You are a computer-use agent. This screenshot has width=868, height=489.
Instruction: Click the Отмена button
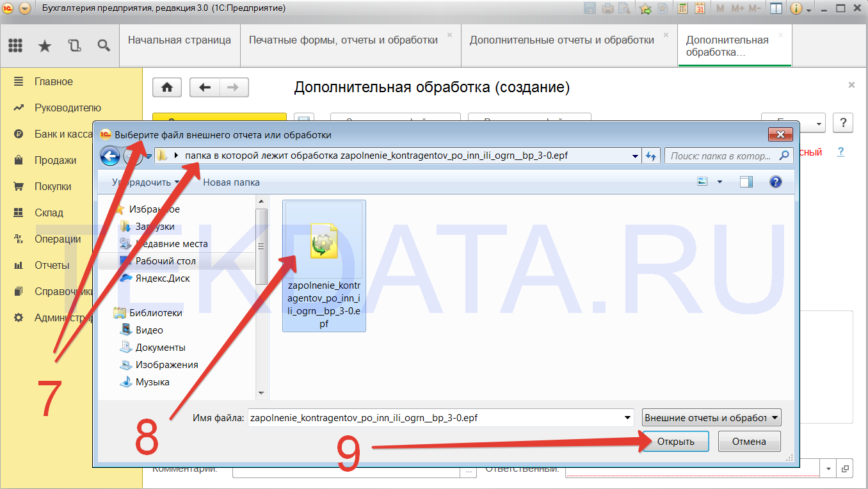(x=750, y=442)
